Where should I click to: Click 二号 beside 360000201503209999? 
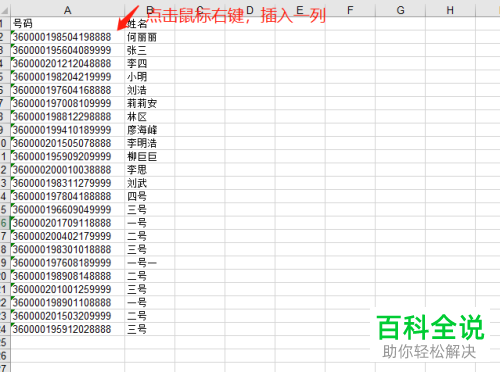150,316
